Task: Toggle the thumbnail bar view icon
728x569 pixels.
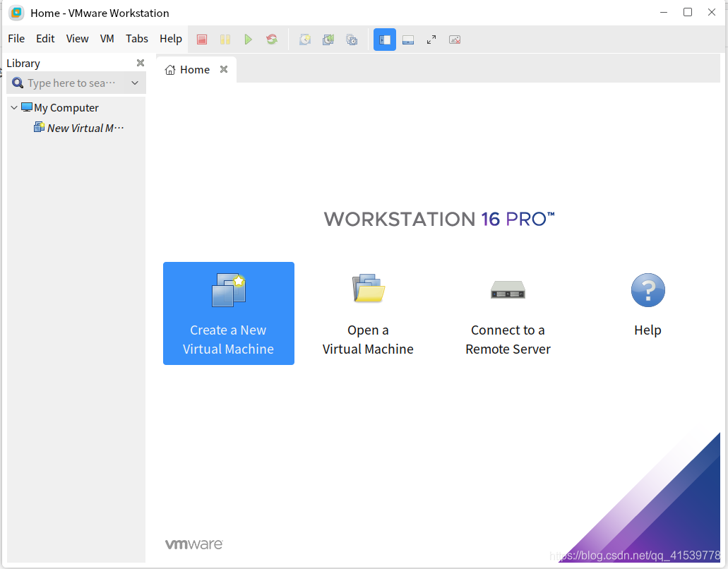Action: pos(408,40)
